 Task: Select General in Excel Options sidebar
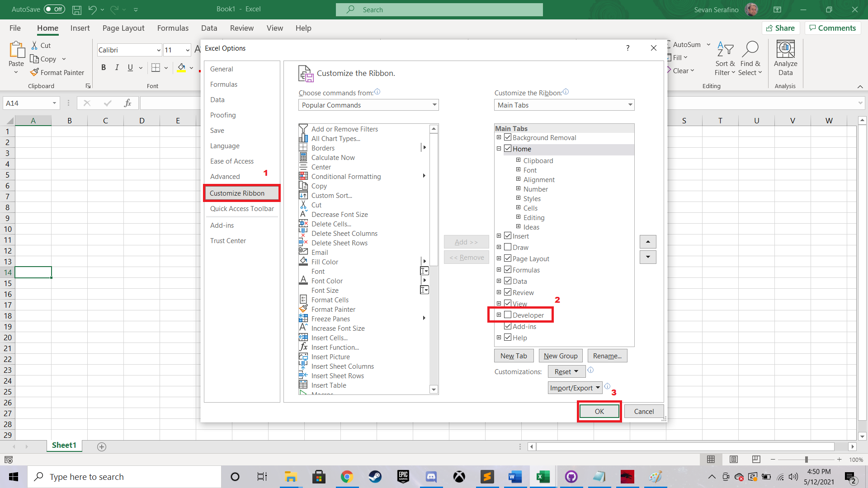click(222, 69)
